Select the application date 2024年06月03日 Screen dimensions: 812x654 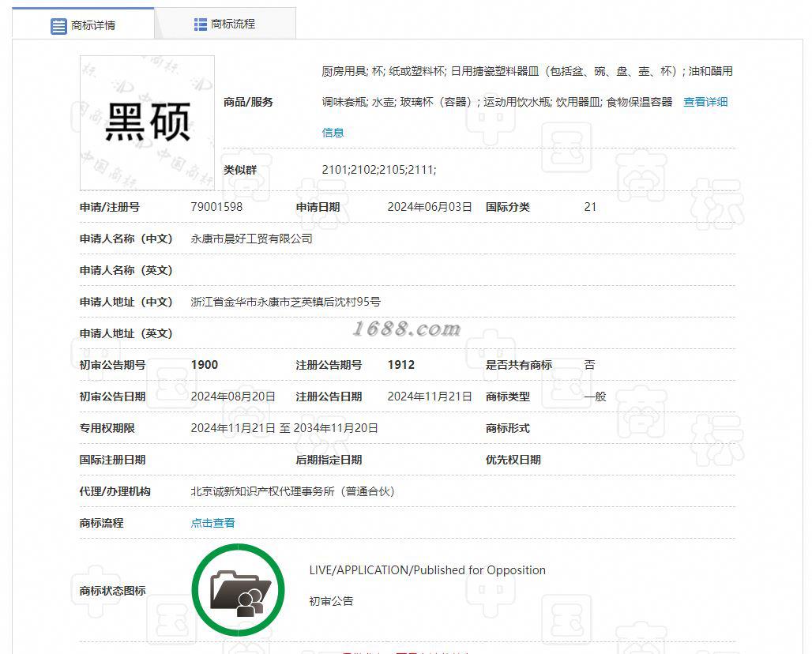(x=430, y=207)
